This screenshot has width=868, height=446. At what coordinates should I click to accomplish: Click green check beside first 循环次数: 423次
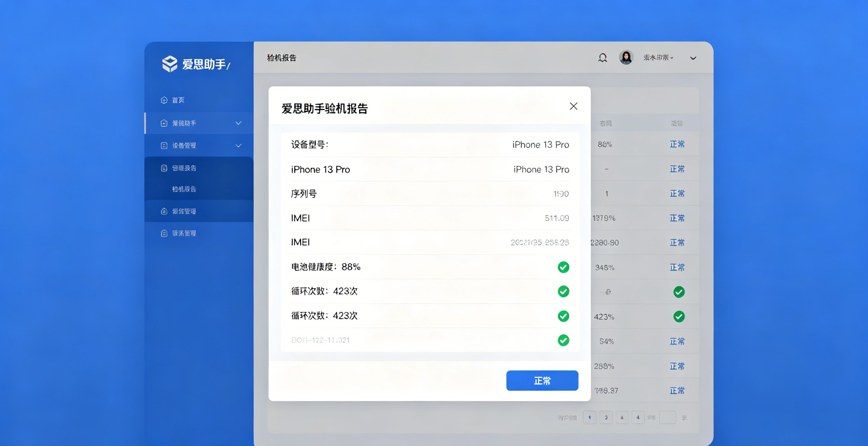click(563, 291)
